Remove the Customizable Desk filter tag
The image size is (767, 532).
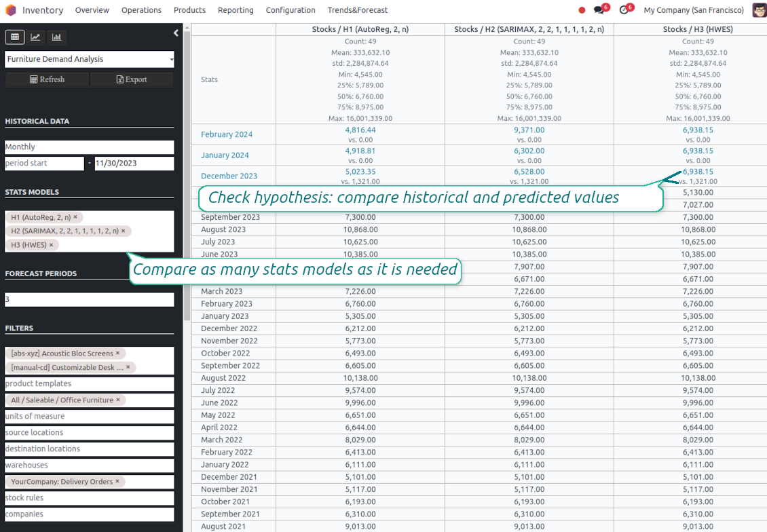coord(128,366)
